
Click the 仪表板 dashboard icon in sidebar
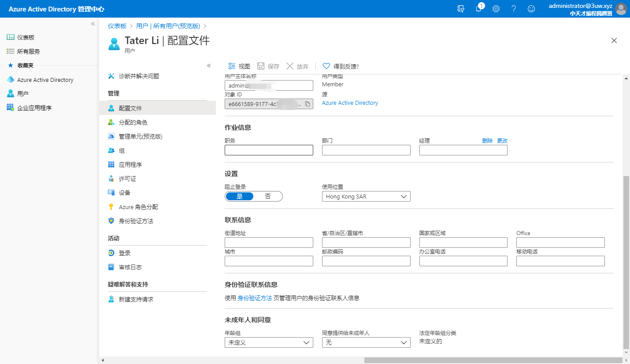[10, 37]
